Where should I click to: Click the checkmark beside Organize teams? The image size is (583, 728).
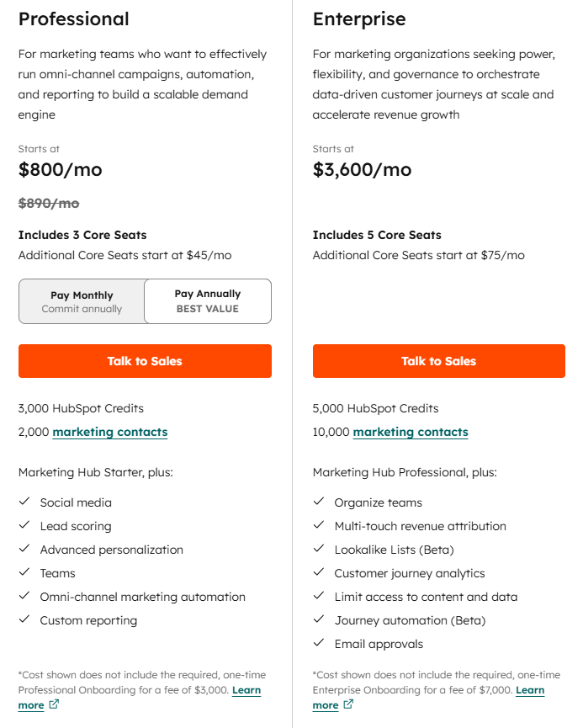[x=318, y=502]
